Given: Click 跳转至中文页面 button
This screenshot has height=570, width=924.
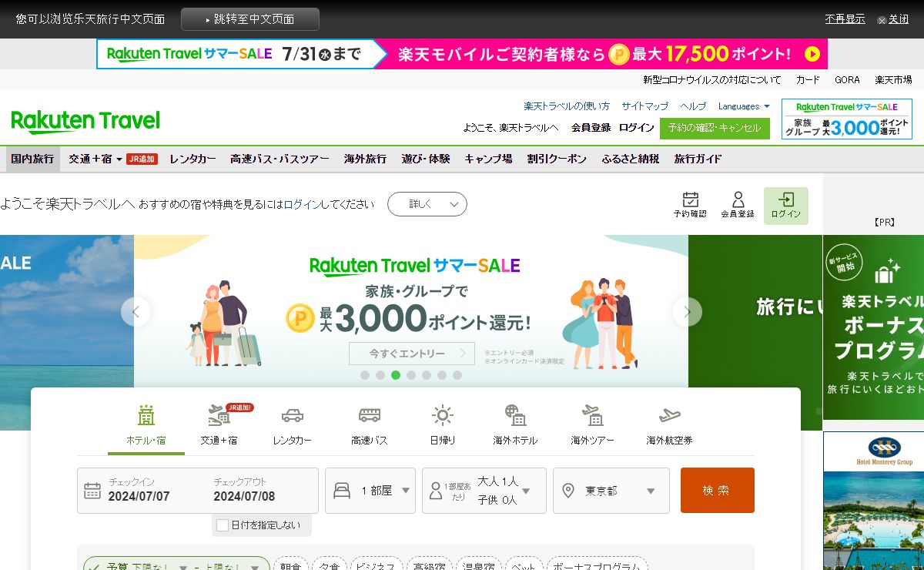Looking at the screenshot, I should pos(250,19).
